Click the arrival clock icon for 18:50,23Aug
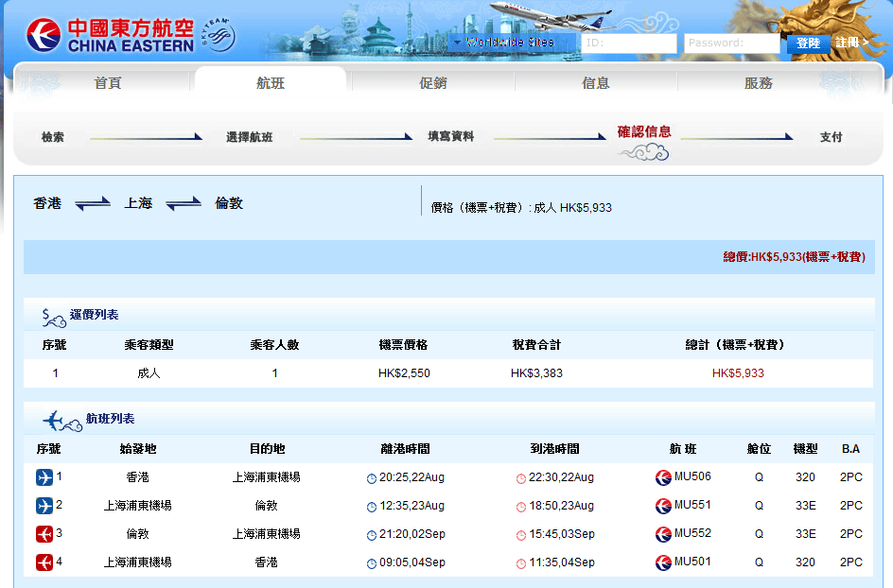The width and height of the screenshot is (893, 588). [521, 507]
